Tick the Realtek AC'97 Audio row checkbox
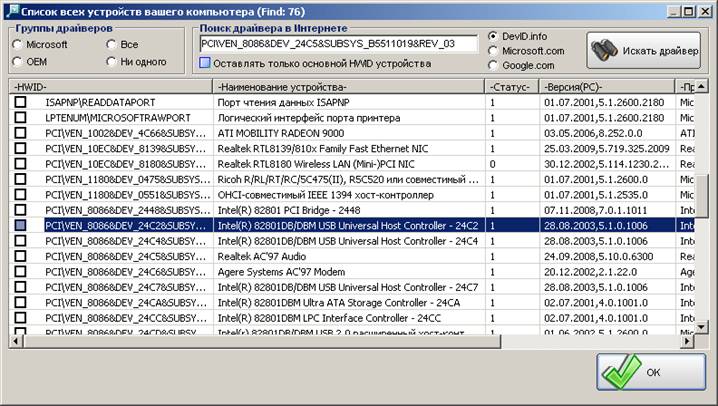This screenshot has height=406, width=718. [20, 257]
